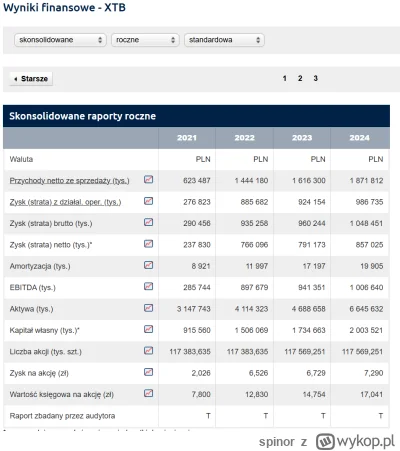
Task: Click the Skonsolidowane raporty roczne heading
Action: [82, 116]
